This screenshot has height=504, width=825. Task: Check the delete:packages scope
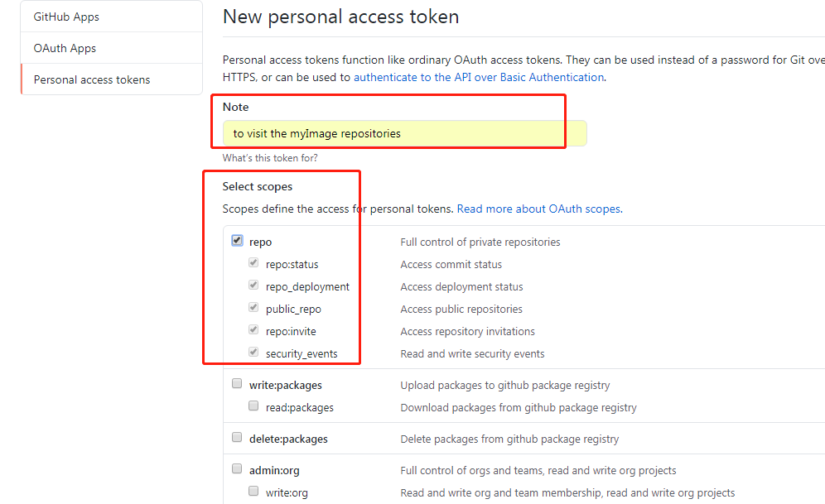click(x=237, y=437)
